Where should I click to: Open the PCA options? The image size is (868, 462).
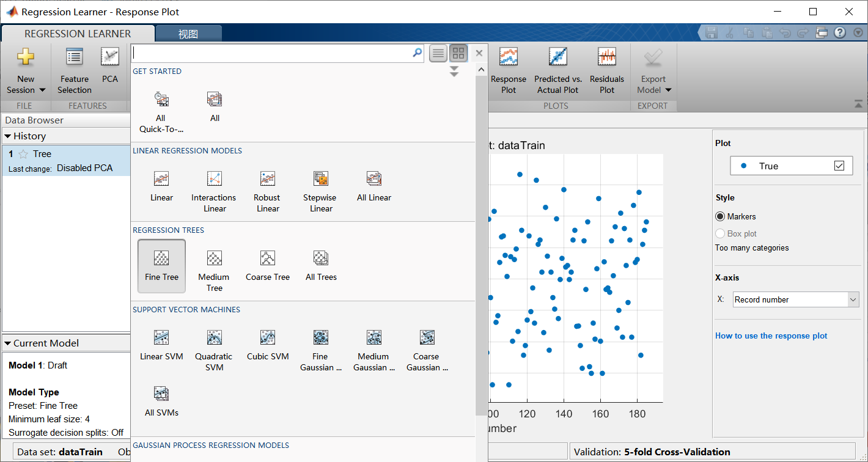click(110, 66)
